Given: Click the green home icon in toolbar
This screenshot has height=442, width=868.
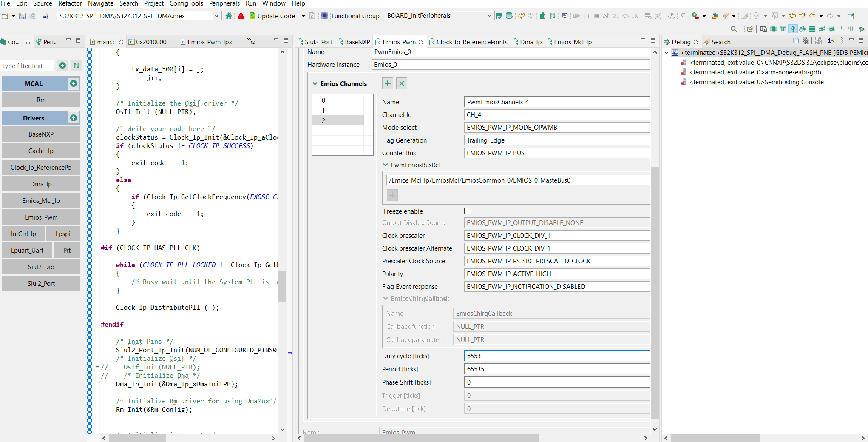Looking at the screenshot, I should (229, 16).
